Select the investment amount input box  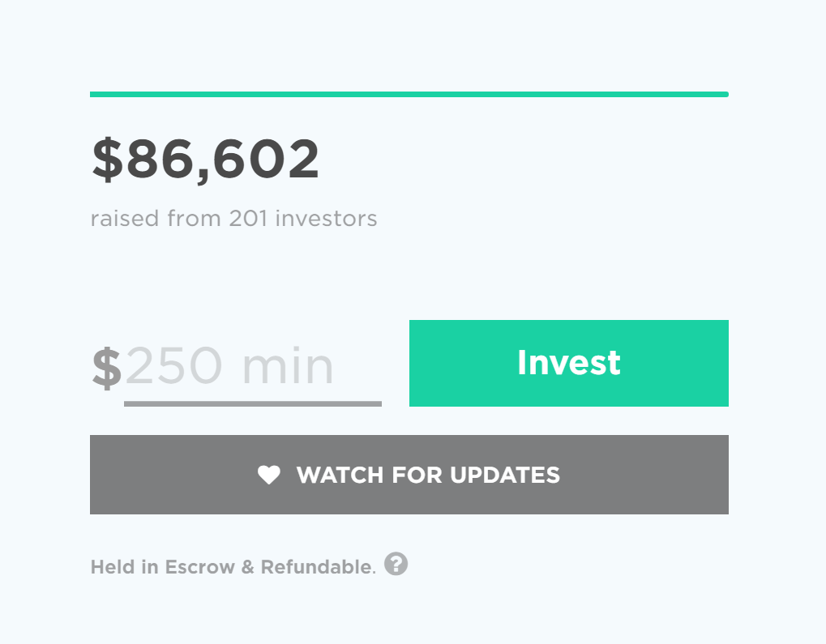coord(253,368)
